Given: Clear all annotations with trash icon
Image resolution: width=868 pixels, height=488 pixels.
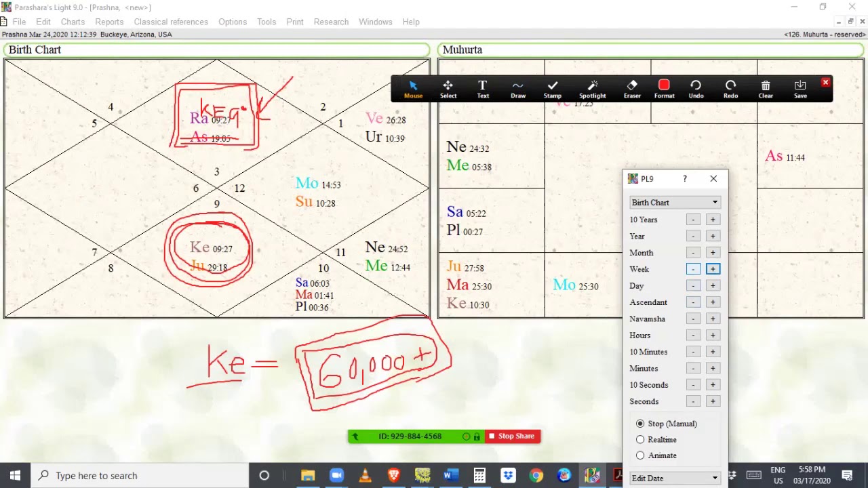Looking at the screenshot, I should tap(766, 89).
